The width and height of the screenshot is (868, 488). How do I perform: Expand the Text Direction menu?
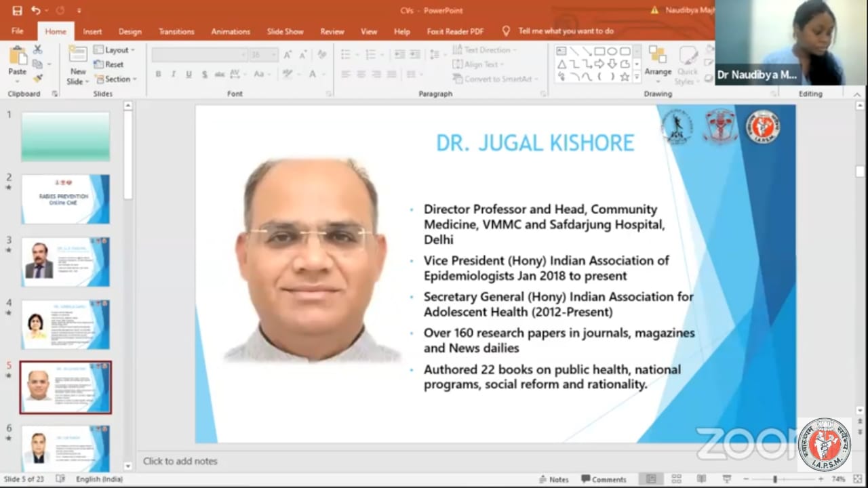point(484,50)
